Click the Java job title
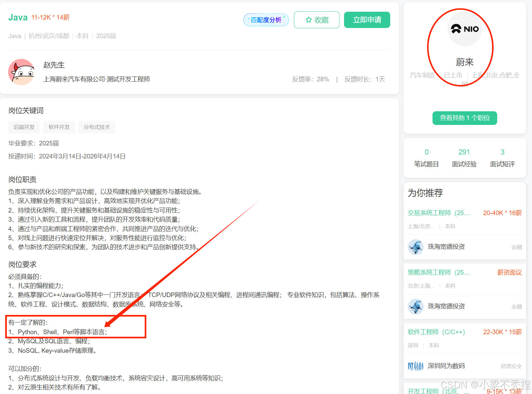Viewport: 532px width, 394px height. coord(18,18)
